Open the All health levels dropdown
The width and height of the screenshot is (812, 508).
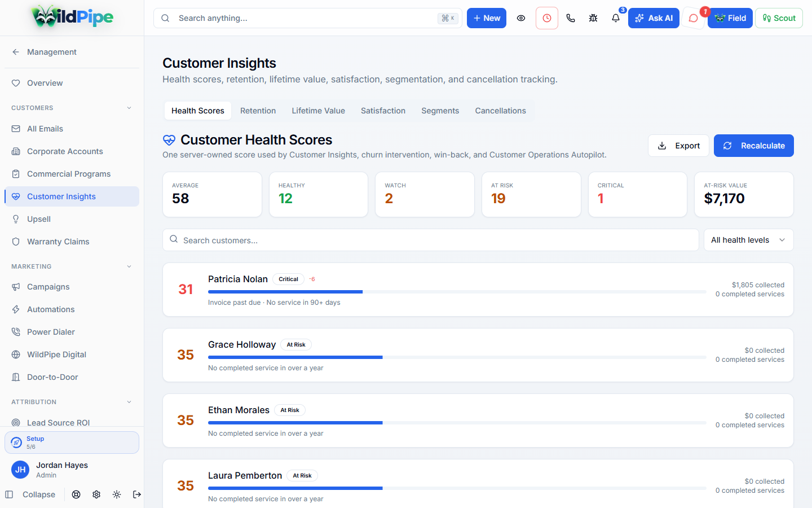[748, 240]
